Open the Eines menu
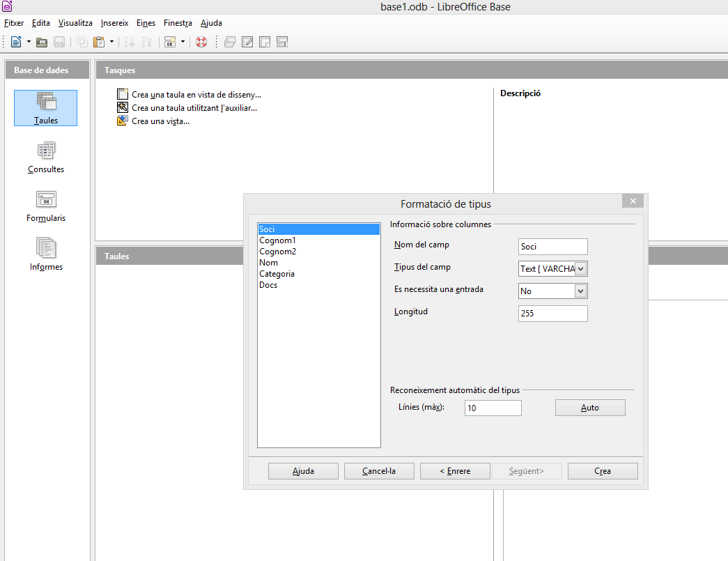Viewport: 728px width, 561px height. click(146, 23)
